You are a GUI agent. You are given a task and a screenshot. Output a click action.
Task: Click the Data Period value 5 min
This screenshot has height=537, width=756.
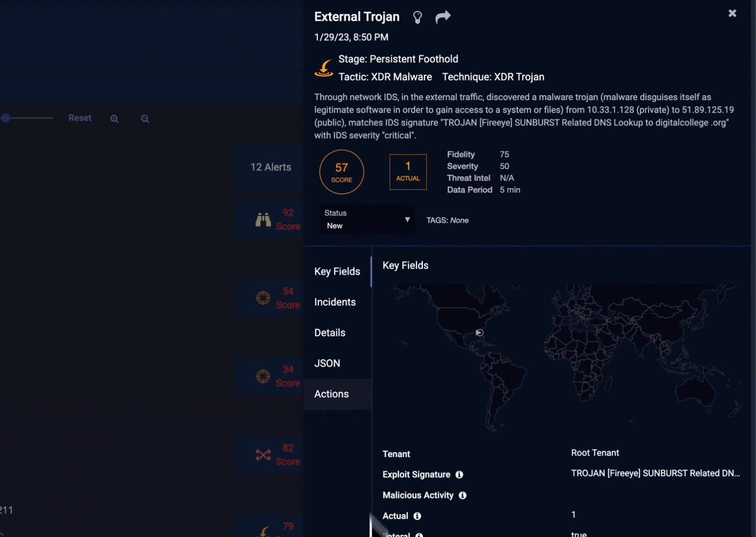tap(510, 190)
